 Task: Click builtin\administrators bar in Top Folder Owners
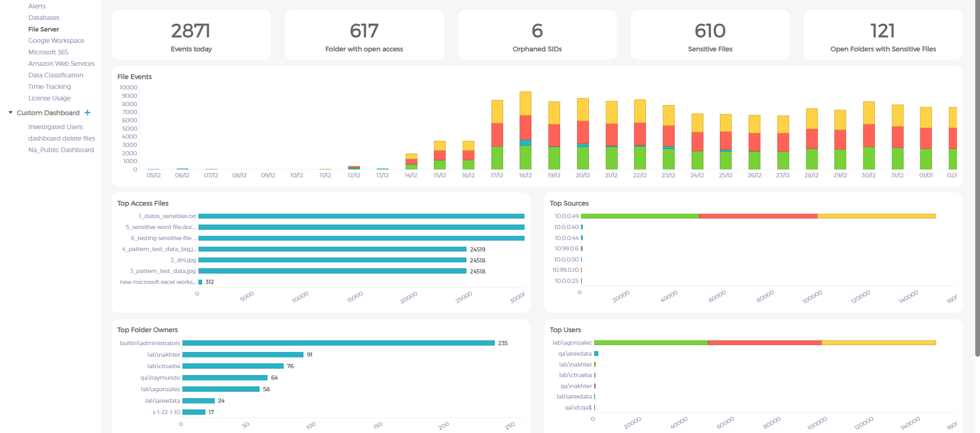tap(338, 343)
